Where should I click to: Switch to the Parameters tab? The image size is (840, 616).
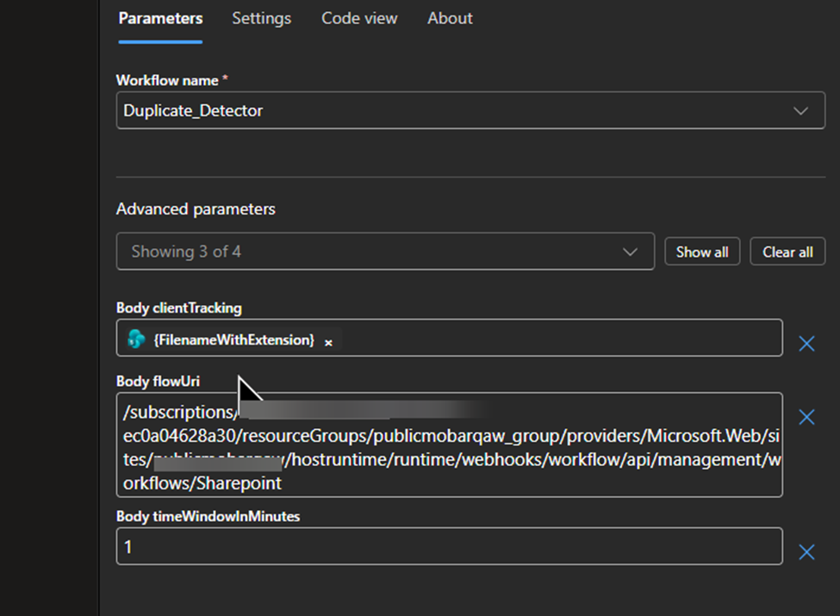[160, 18]
